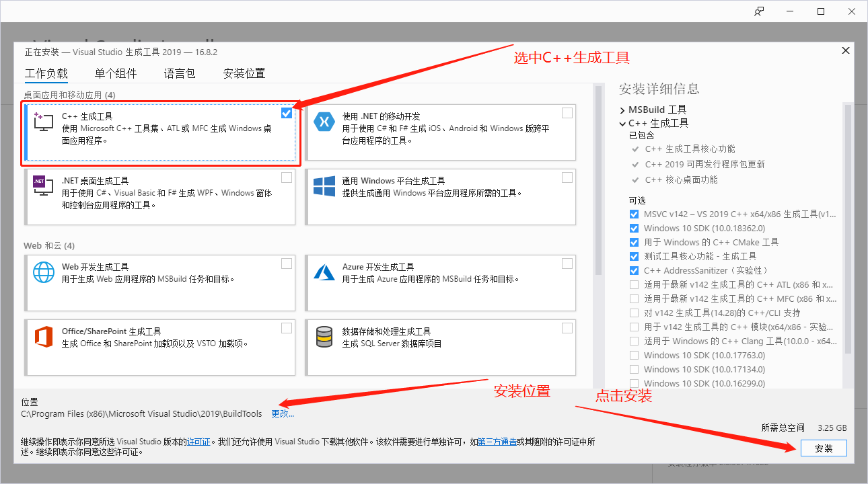
Task: Check the 通用 Windows 平台生成工具 checkbox
Action: (x=567, y=177)
